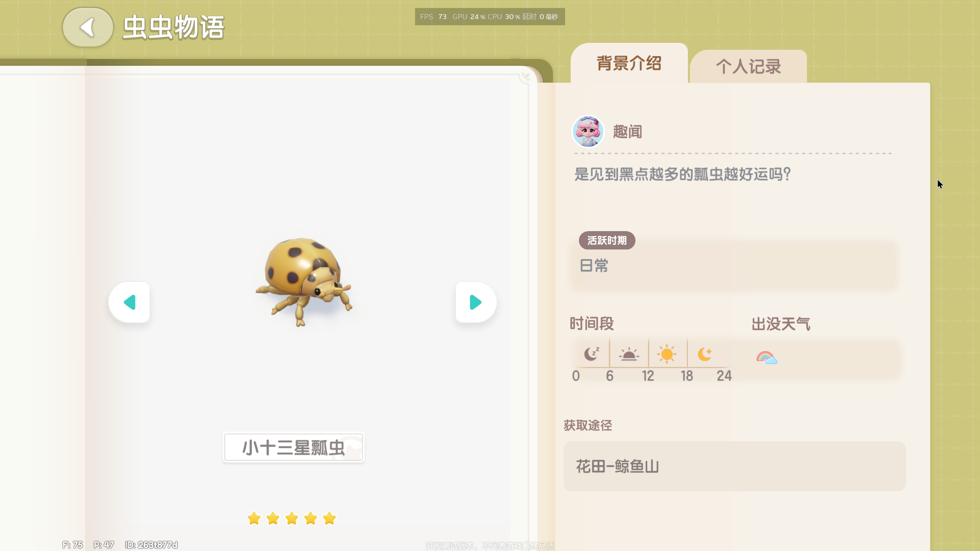
Task: Click the 日常 active period field
Action: [734, 266]
